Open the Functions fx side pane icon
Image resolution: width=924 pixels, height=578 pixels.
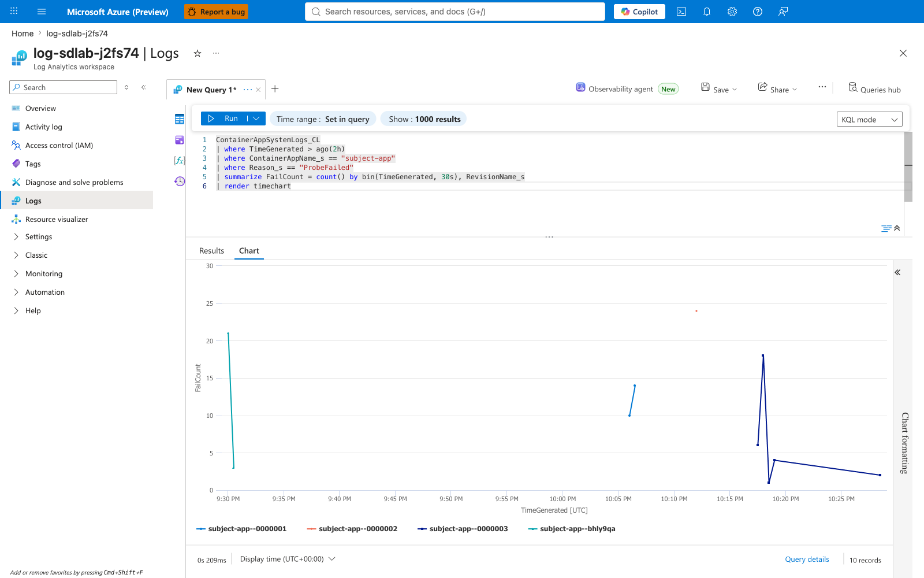(x=180, y=160)
